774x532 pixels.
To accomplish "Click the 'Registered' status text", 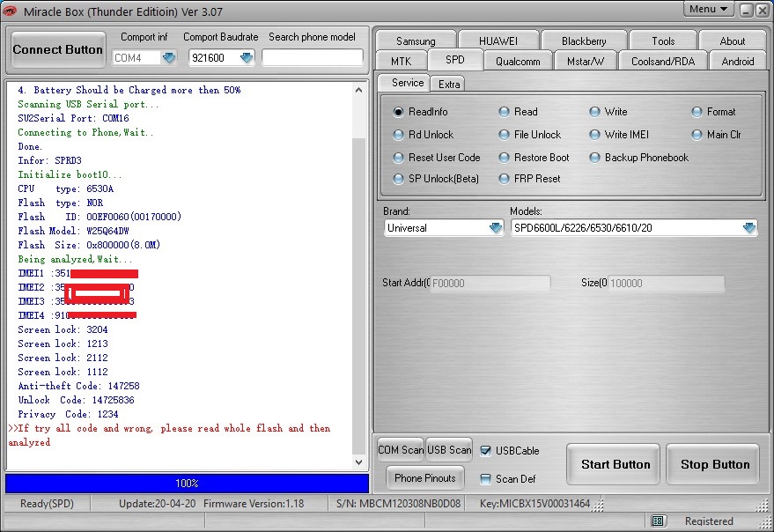I will point(709,521).
